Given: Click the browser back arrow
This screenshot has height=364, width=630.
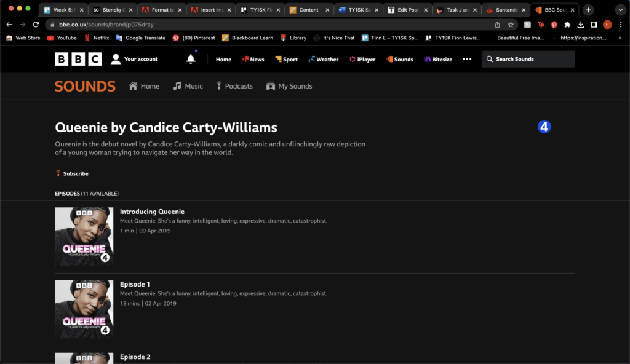Looking at the screenshot, I should click(x=9, y=25).
